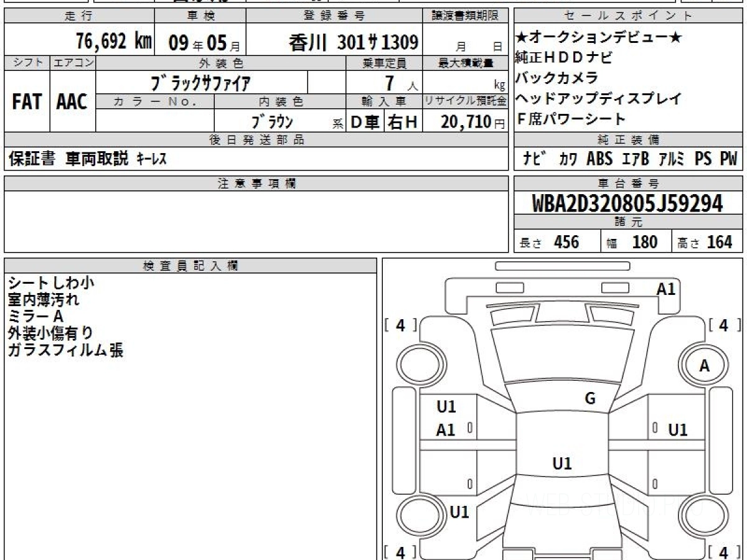747x560 pixels.
Task: Select exterior color ブラックサファイア
Action: 202,83
